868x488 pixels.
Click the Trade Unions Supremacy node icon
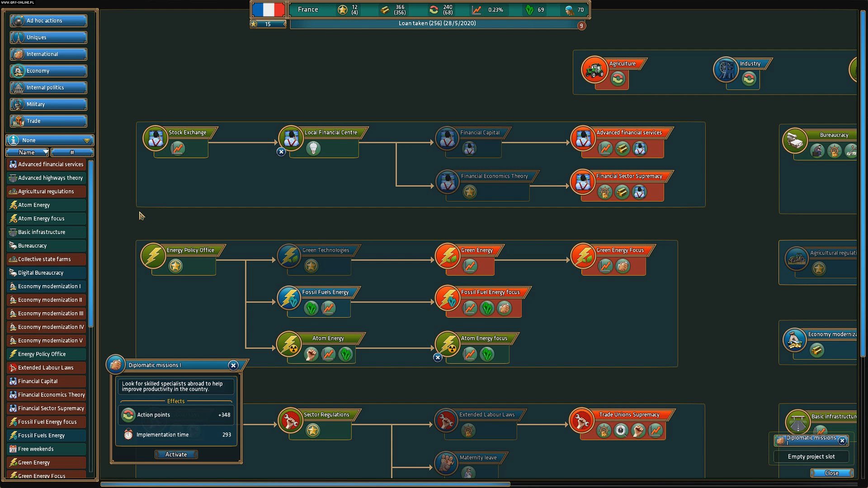click(x=581, y=420)
